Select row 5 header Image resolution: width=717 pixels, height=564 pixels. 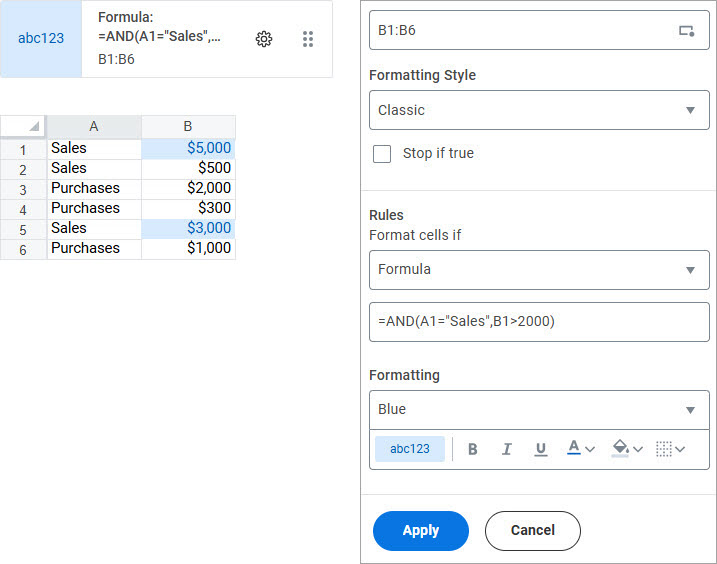(23, 230)
